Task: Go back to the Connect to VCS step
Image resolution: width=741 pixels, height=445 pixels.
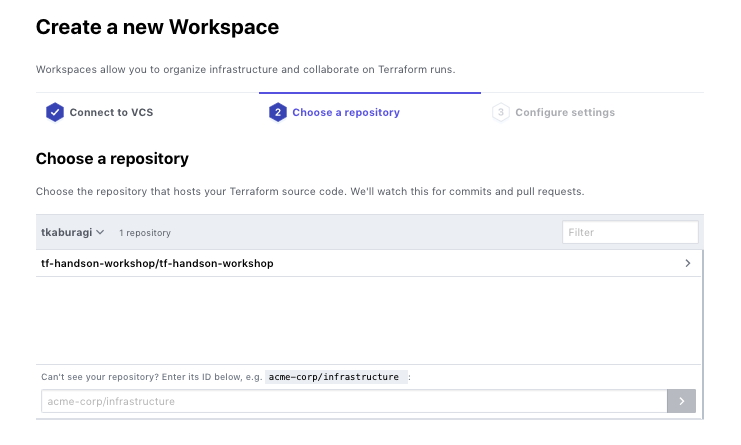Action: (x=111, y=112)
